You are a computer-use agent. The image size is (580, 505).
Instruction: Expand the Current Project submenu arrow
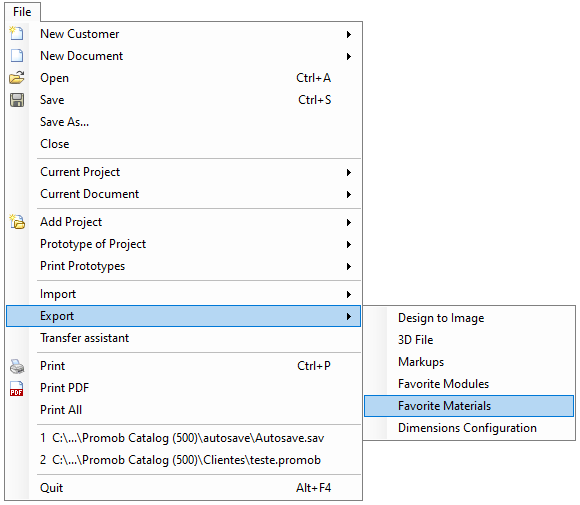tap(348, 172)
